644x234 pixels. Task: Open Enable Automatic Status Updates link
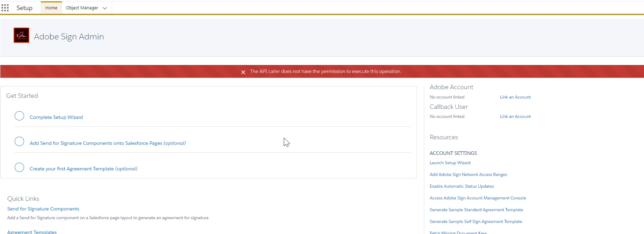click(462, 186)
